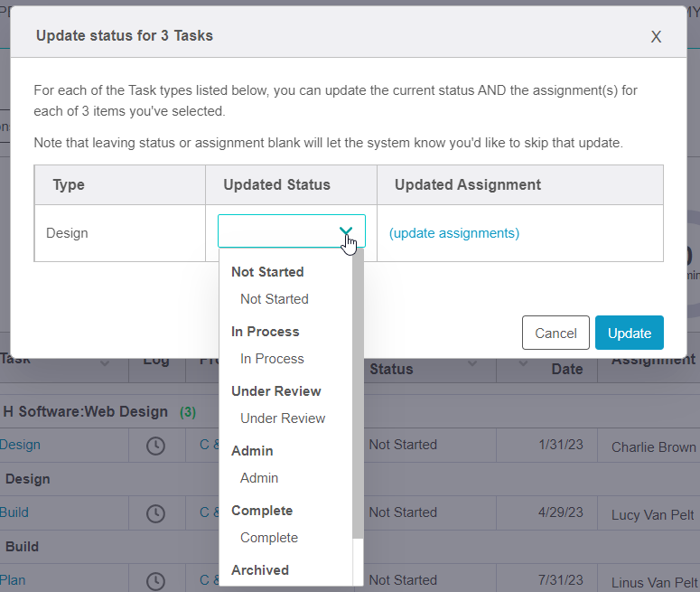Viewport: 700px width, 592px height.
Task: Select 'Admin' status option
Action: [259, 478]
